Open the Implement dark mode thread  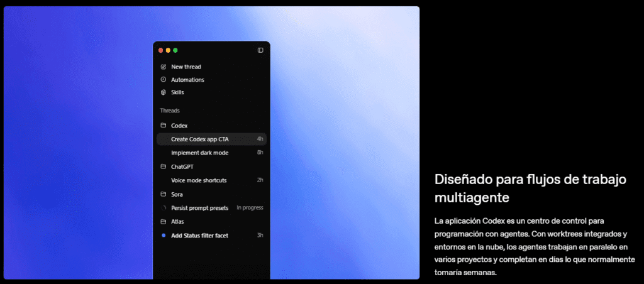coord(199,153)
